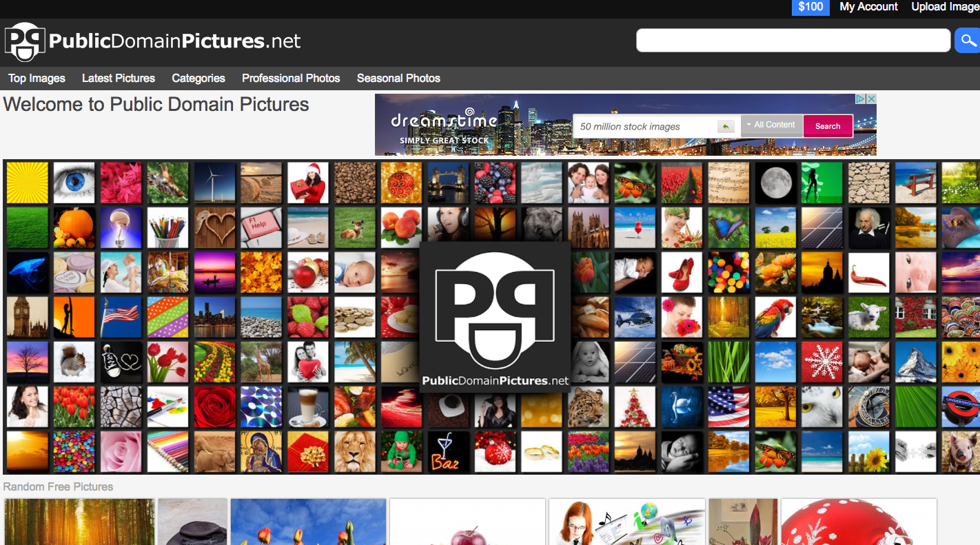This screenshot has height=545, width=980.
Task: Focus the main site search field
Action: coord(793,41)
